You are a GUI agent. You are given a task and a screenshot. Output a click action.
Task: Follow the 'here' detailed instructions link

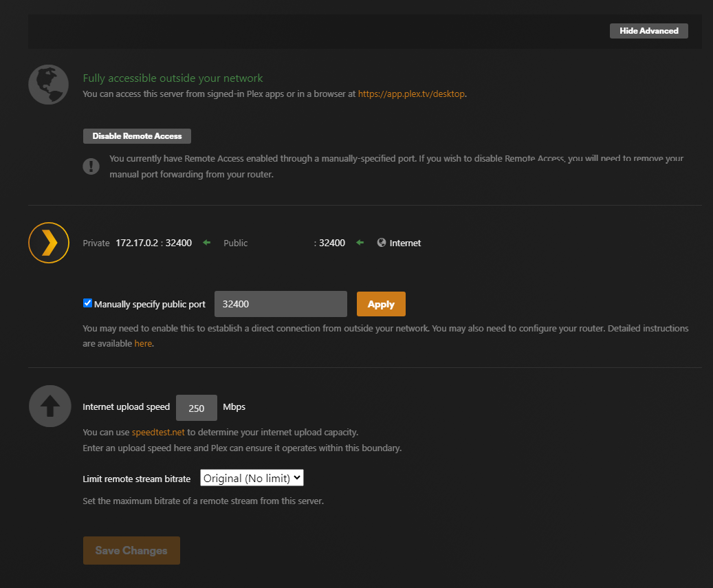coord(143,343)
